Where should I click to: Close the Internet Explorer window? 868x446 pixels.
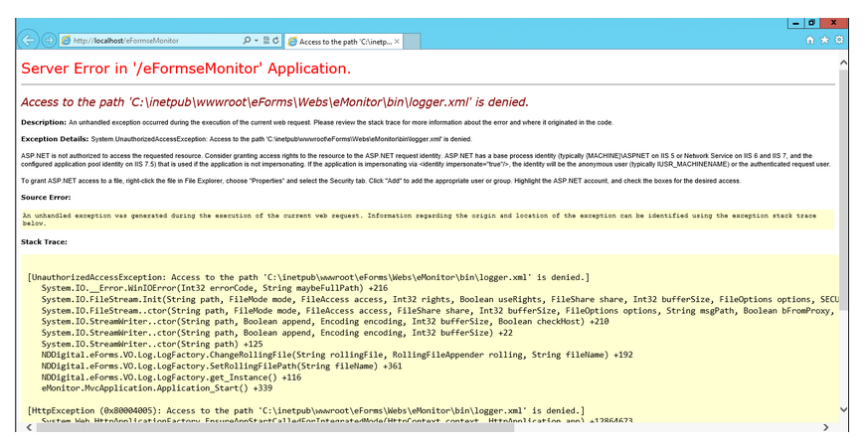(x=833, y=23)
